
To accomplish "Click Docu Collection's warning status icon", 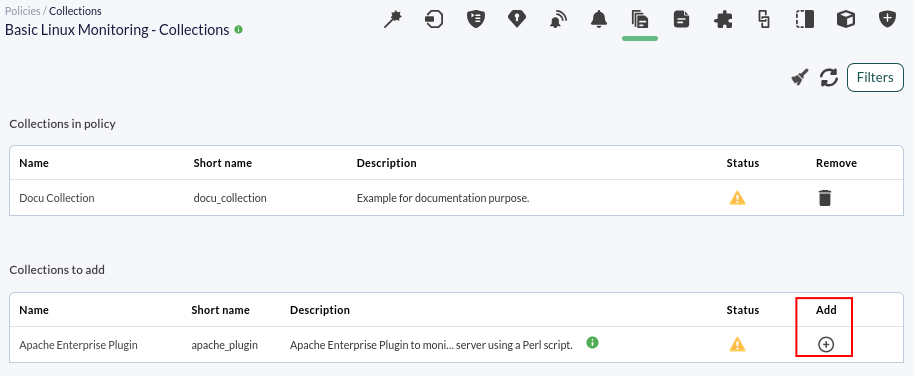I will [x=737, y=198].
